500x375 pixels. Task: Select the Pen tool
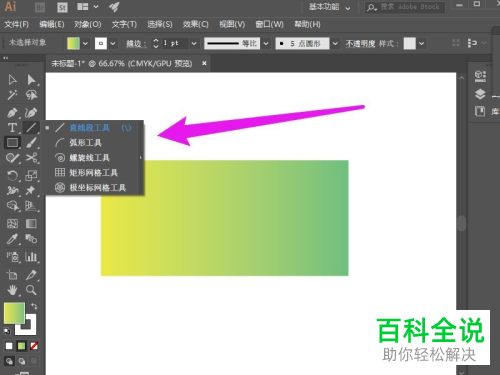tap(12, 113)
